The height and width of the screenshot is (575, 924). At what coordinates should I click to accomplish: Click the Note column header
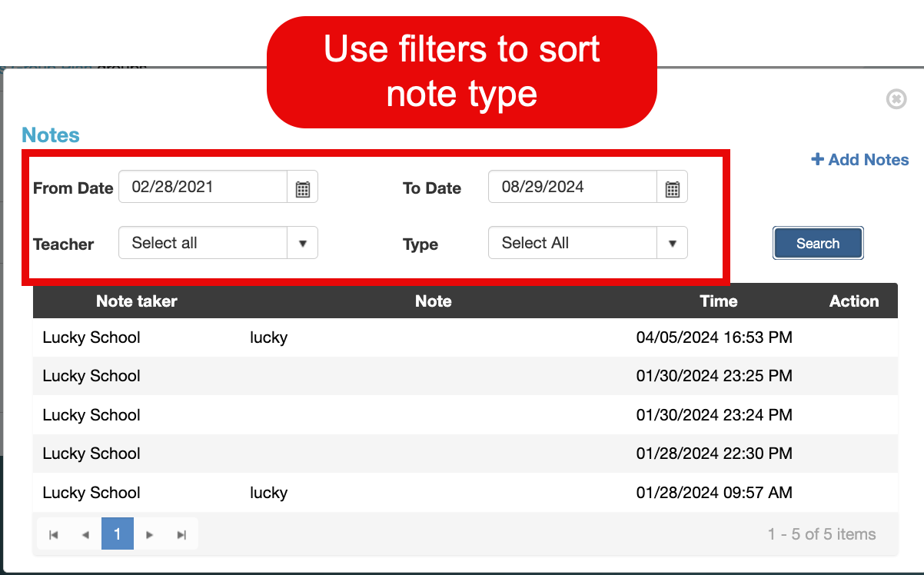coord(434,301)
